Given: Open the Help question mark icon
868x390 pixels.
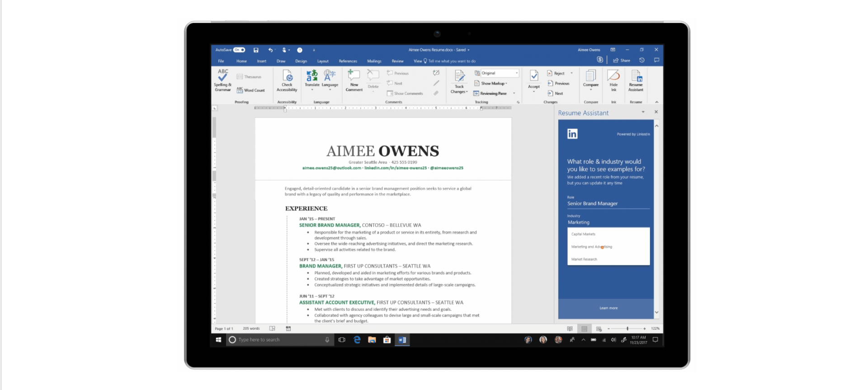Looking at the screenshot, I should pyautogui.click(x=299, y=50).
